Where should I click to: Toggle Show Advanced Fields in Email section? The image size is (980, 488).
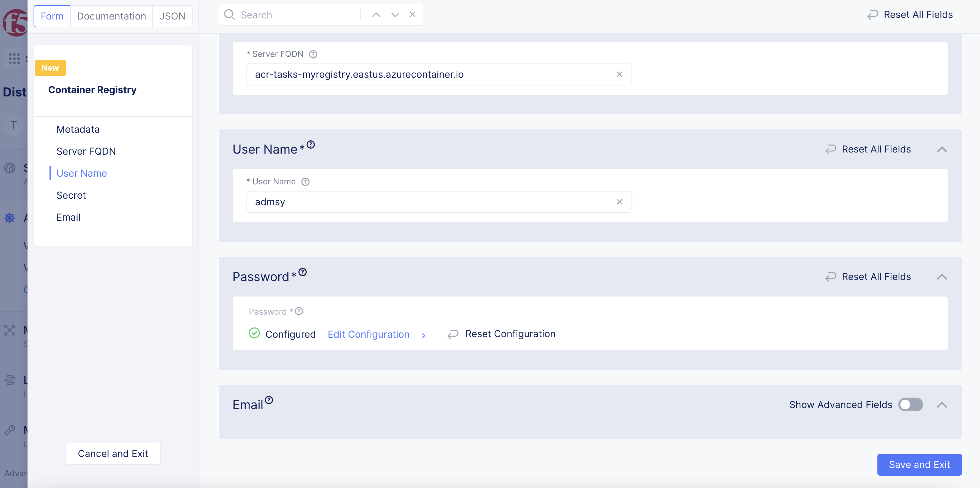point(910,404)
